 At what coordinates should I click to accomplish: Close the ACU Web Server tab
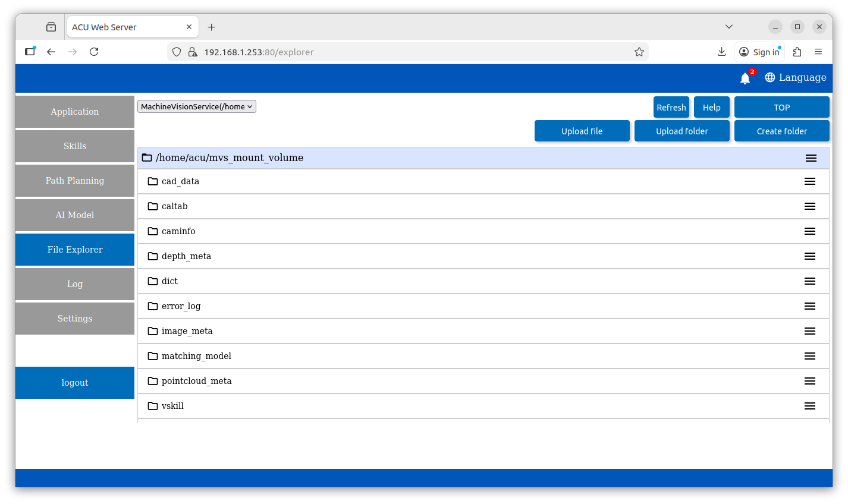(189, 27)
